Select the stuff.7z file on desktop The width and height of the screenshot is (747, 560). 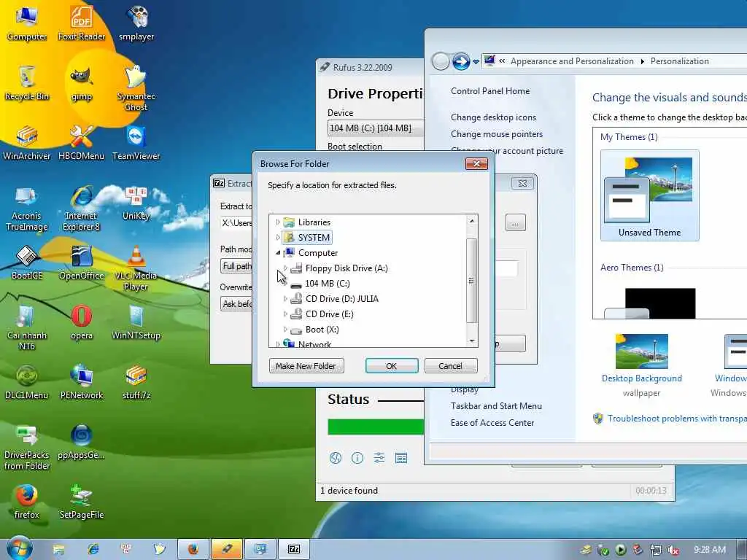[x=136, y=382]
